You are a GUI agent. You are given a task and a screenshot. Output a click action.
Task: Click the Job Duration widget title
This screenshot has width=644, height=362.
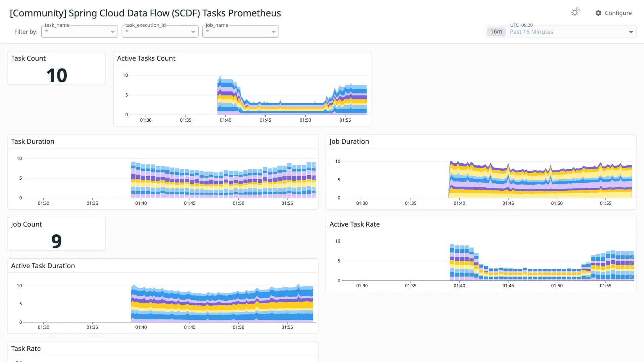[349, 141]
